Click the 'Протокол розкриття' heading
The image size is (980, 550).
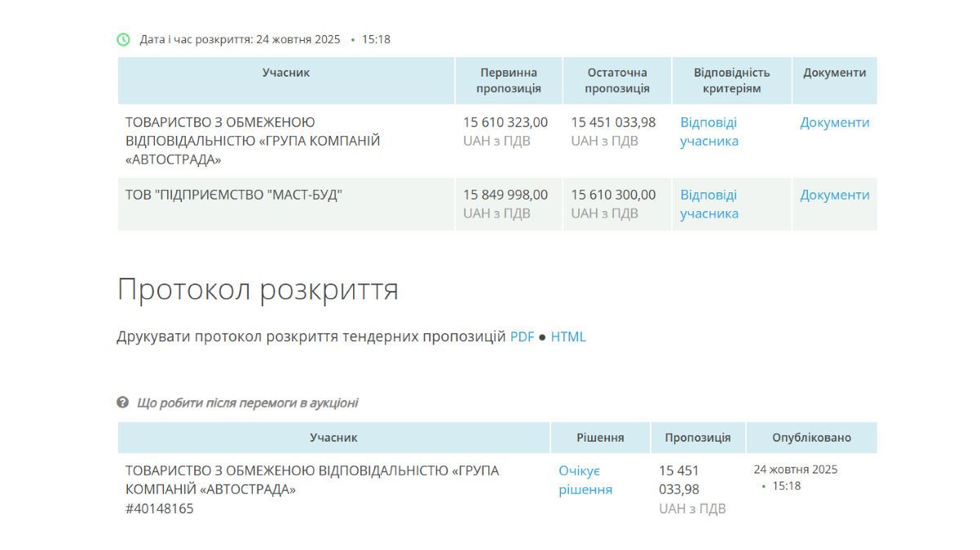(258, 289)
